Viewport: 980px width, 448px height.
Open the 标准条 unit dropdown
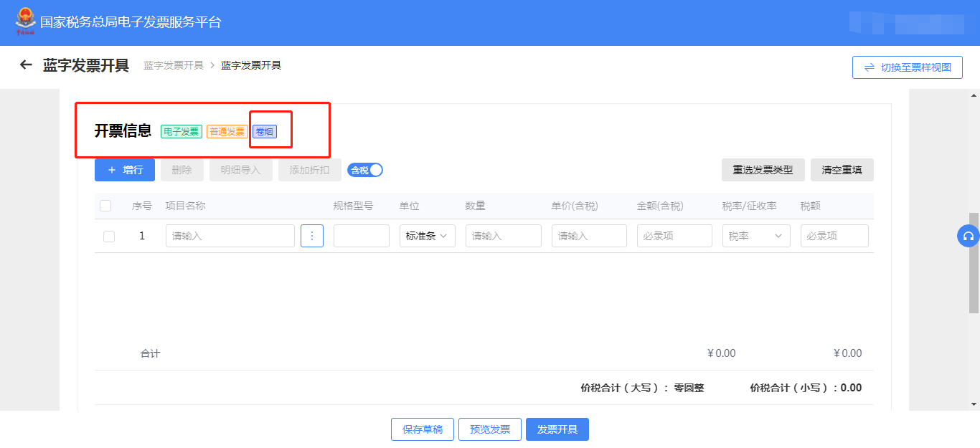coord(428,236)
